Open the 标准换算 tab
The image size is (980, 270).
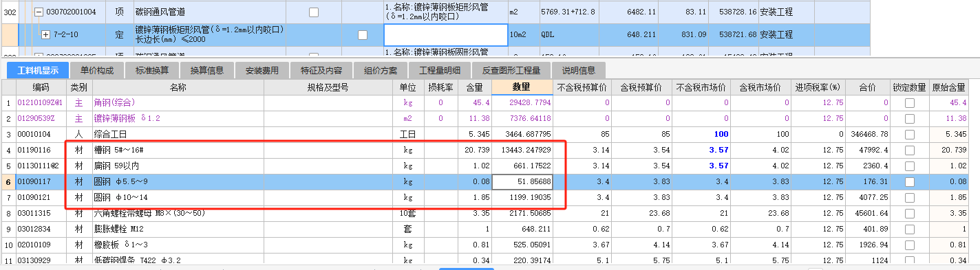pos(152,69)
